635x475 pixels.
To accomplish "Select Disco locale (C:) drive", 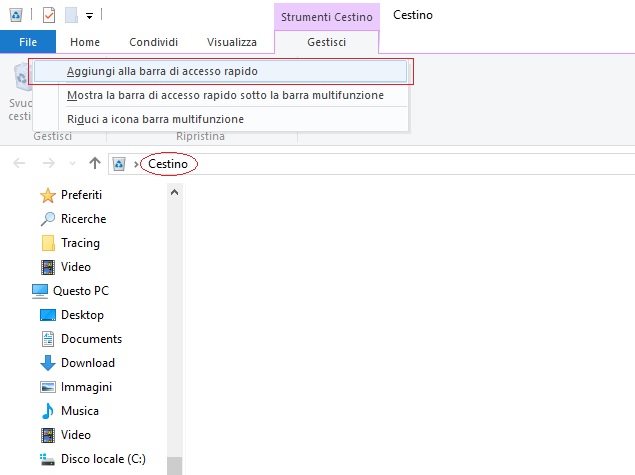I will (x=102, y=459).
